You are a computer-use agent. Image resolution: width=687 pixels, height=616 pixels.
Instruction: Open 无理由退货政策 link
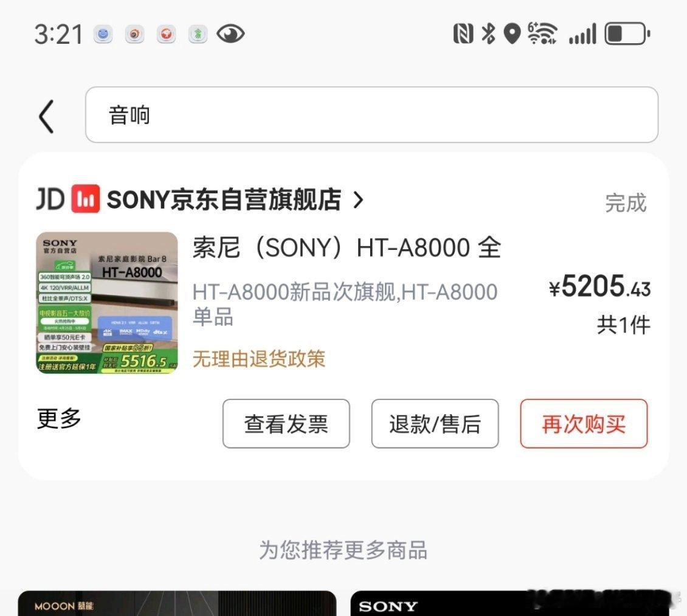(259, 359)
